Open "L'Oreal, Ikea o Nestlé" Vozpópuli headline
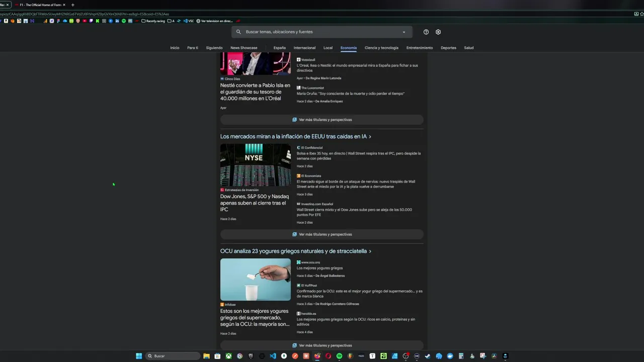Image resolution: width=644 pixels, height=362 pixels. [x=357, y=68]
